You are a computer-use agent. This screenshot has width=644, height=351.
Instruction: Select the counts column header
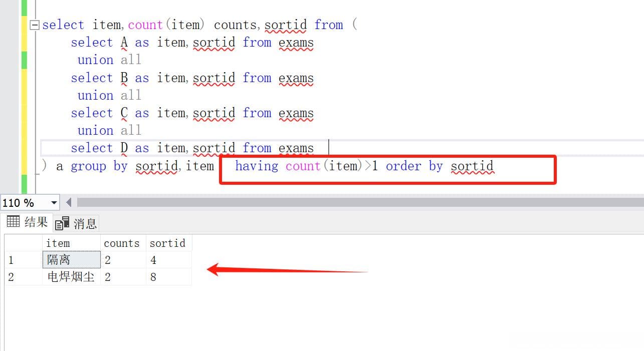tap(123, 243)
